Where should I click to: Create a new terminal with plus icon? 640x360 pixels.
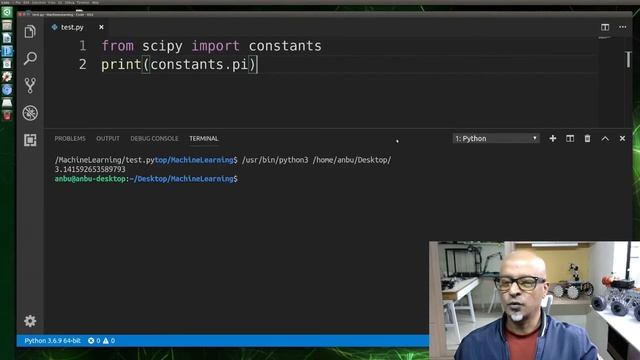[x=553, y=139]
